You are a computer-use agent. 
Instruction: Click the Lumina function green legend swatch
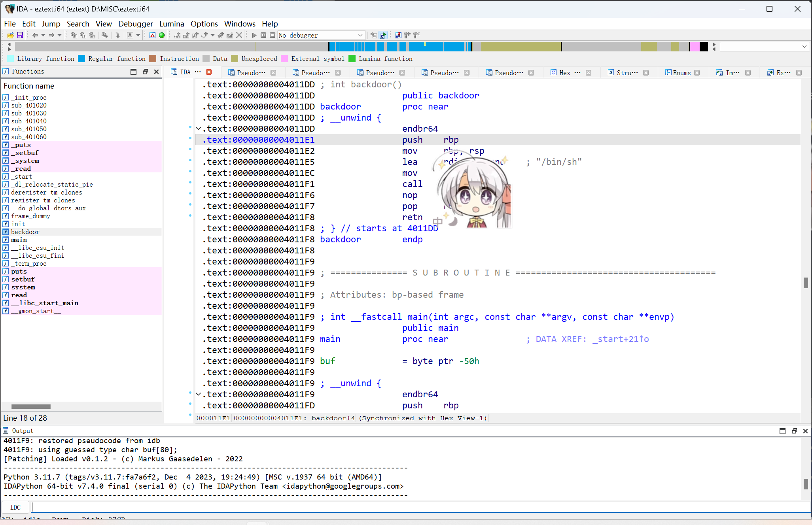pos(352,59)
